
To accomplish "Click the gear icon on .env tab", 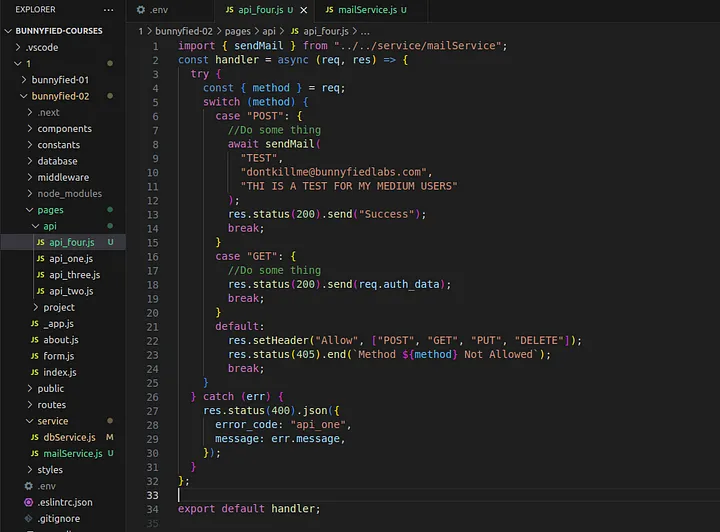I will [x=141, y=10].
